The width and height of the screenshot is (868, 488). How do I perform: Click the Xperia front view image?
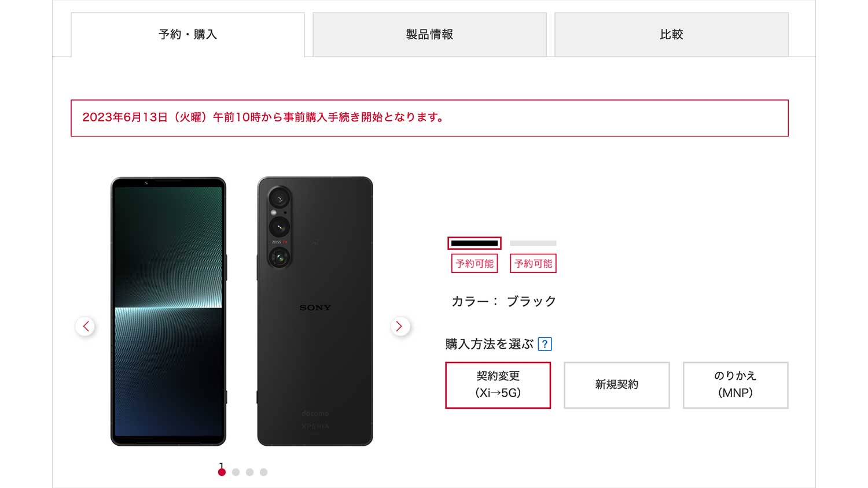pos(168,311)
